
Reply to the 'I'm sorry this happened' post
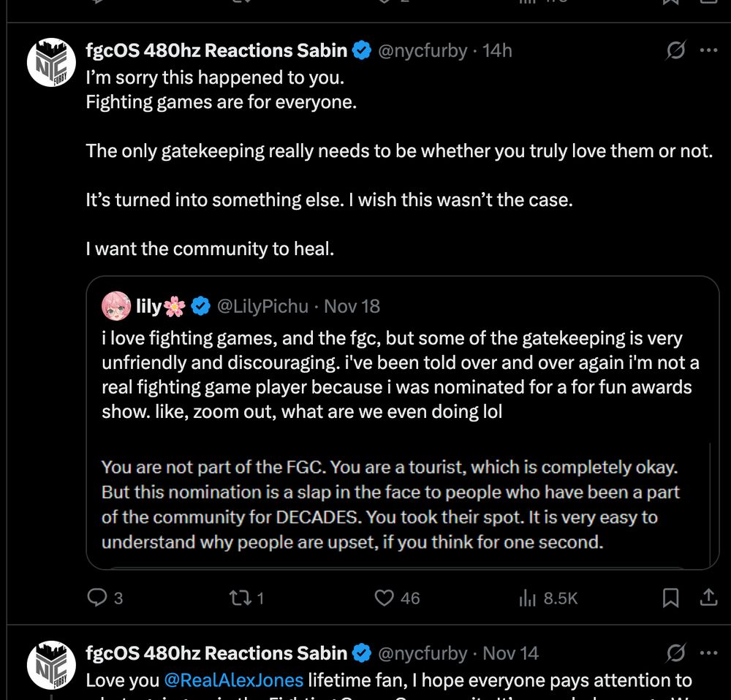point(97,598)
